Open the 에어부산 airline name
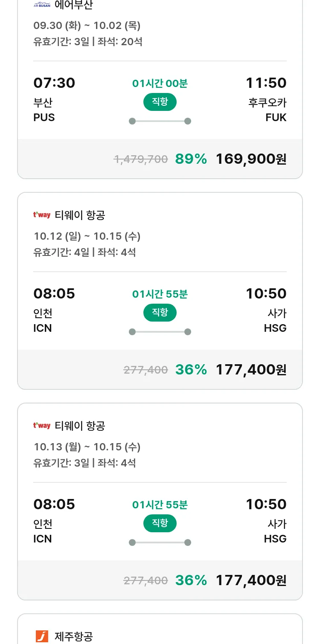The height and width of the screenshot is (644, 320). (73, 5)
